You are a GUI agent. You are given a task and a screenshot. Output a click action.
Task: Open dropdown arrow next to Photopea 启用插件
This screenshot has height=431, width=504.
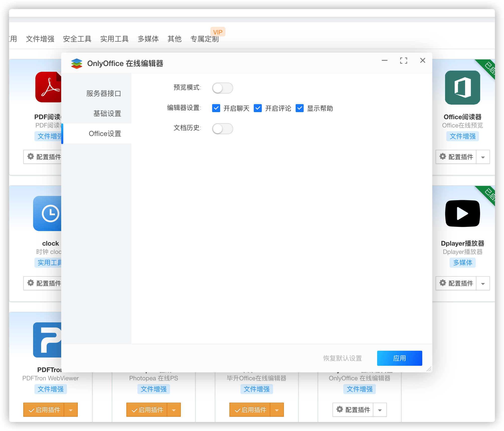click(174, 410)
